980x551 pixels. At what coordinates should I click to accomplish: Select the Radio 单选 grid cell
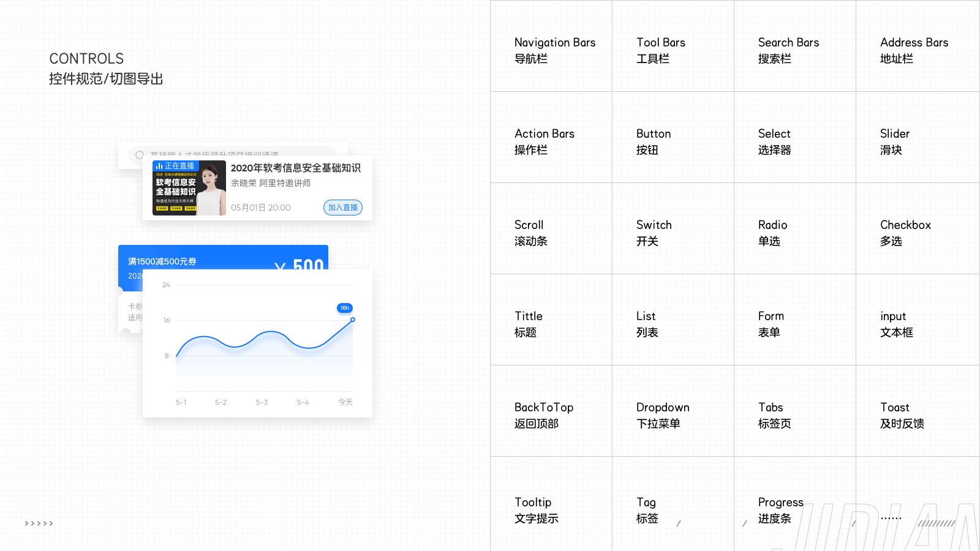click(795, 228)
